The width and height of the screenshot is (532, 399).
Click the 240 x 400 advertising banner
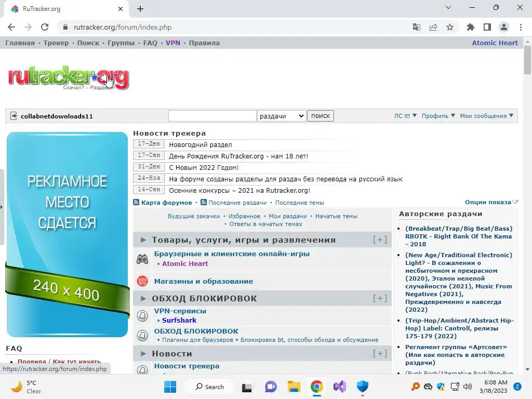pos(67,234)
